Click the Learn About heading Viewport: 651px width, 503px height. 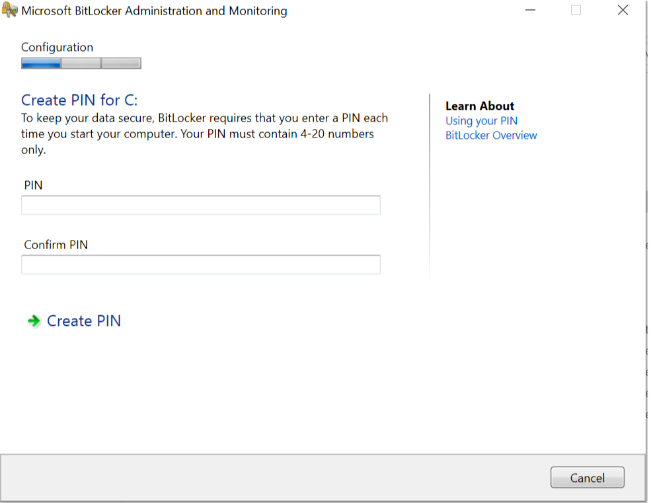[479, 106]
